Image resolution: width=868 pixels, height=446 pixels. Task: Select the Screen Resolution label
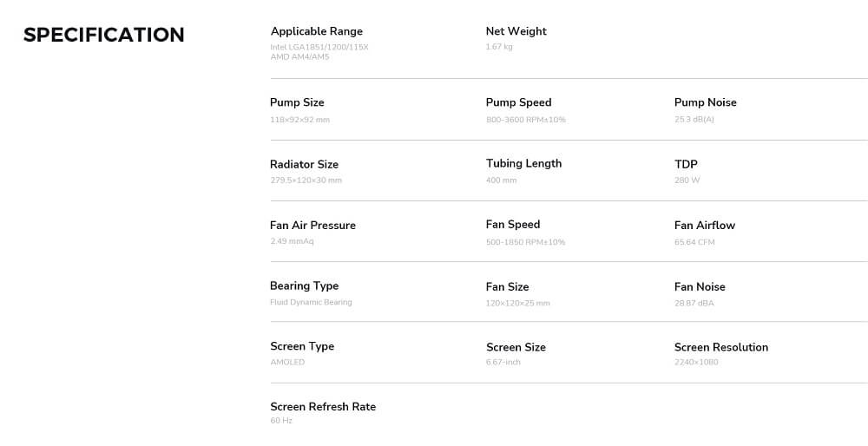point(720,347)
